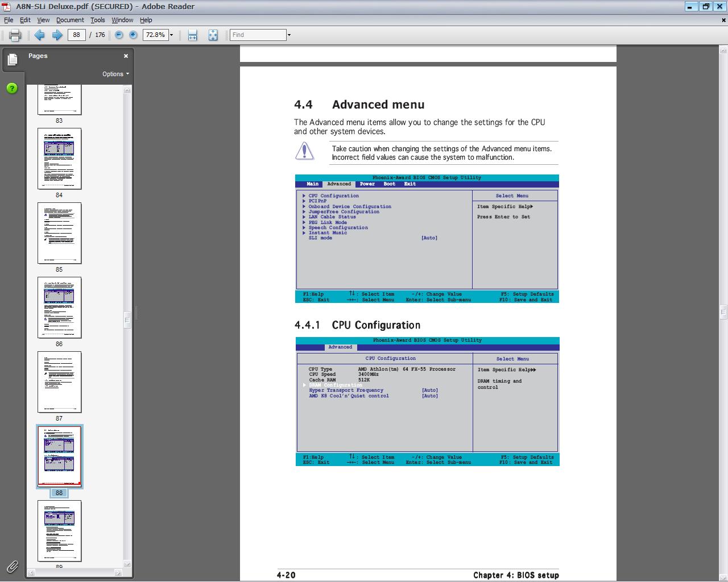The height and width of the screenshot is (582, 728).
Task: Select page 83 thumbnail
Action: [59, 100]
